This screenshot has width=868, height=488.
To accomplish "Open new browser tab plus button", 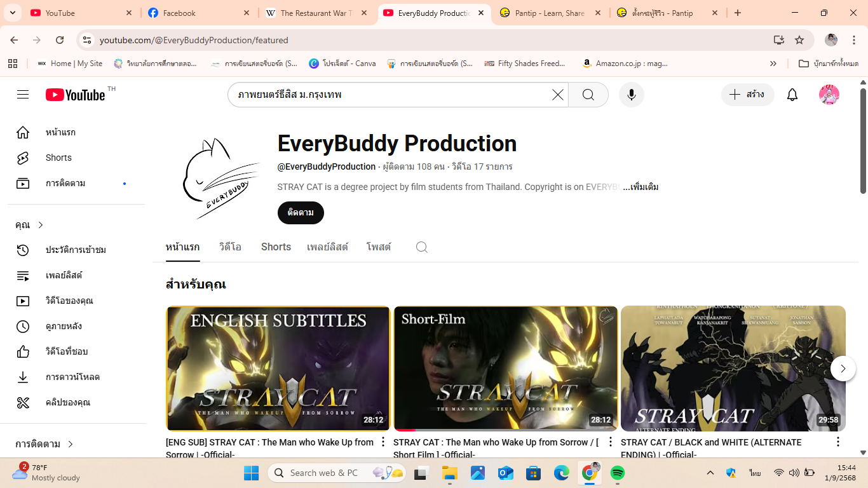I will (738, 13).
